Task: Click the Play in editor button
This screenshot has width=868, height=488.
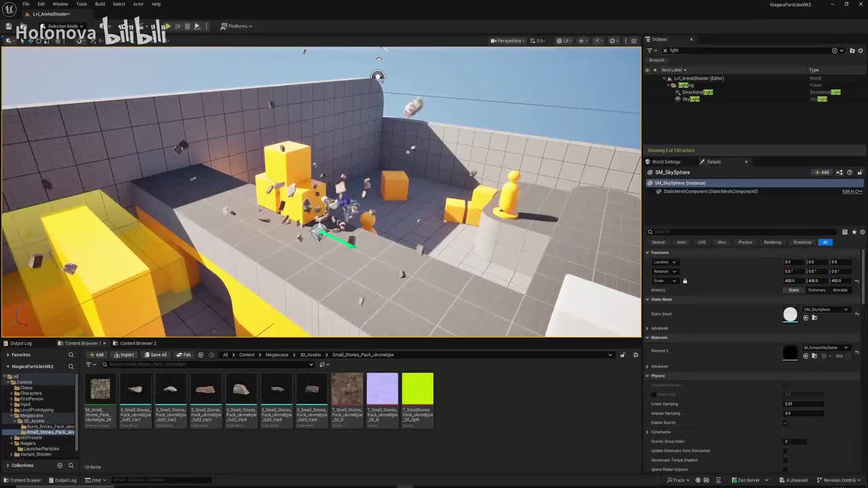Action: pyautogui.click(x=168, y=26)
